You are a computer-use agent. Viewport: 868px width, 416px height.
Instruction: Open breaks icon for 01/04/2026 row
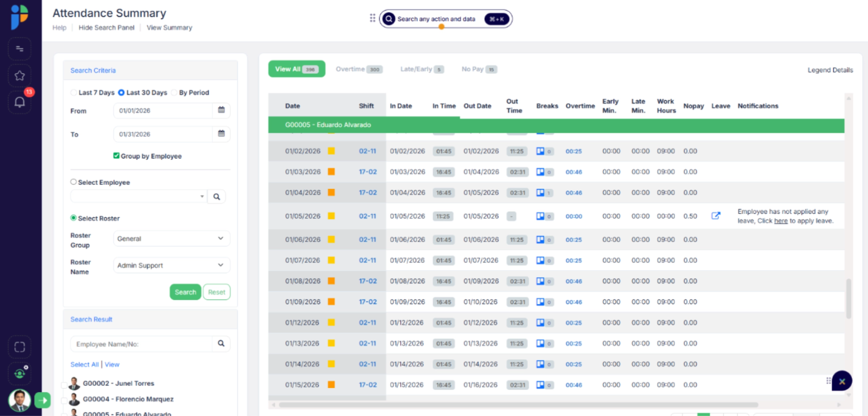[x=540, y=192]
